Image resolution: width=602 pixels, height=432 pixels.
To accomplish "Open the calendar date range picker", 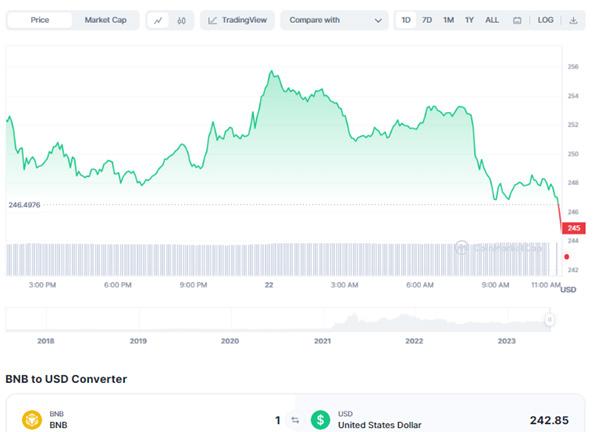I will click(517, 20).
